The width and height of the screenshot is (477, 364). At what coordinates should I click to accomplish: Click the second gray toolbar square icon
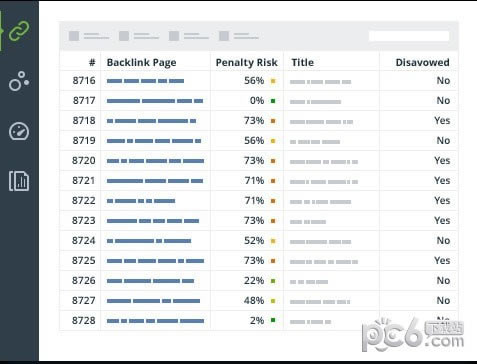124,36
